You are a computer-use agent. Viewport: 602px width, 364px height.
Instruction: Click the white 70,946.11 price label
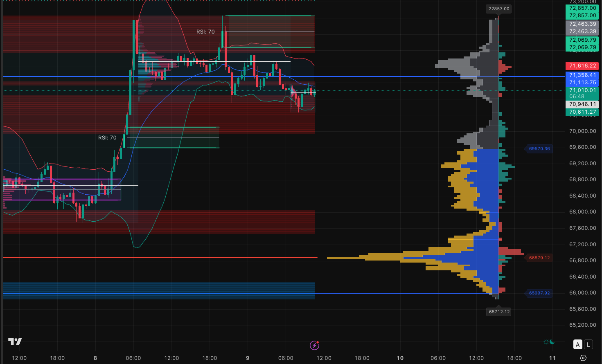pyautogui.click(x=582, y=104)
